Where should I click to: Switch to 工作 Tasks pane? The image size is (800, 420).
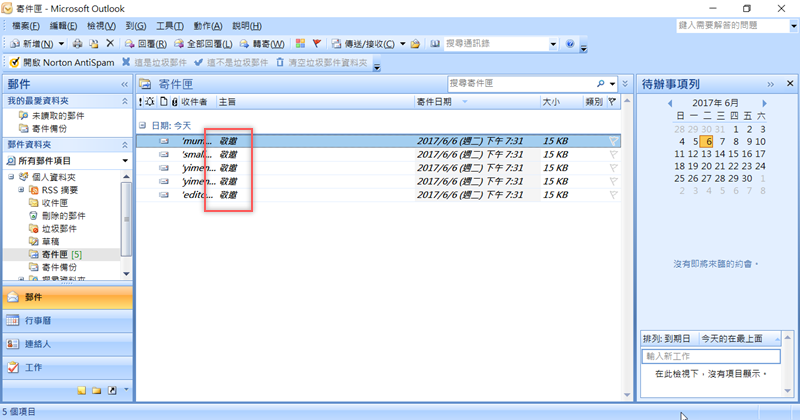[68, 367]
